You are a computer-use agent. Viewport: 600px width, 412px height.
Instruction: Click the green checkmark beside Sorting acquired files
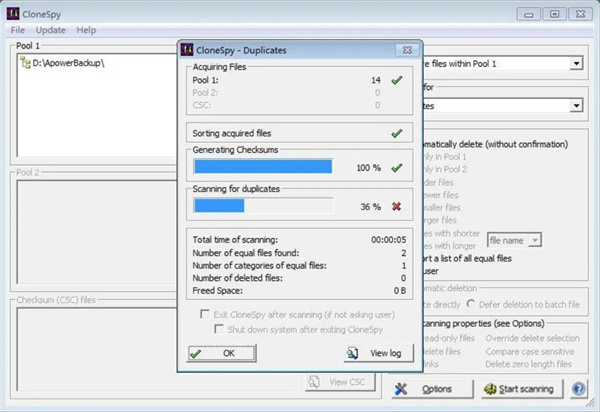click(397, 132)
